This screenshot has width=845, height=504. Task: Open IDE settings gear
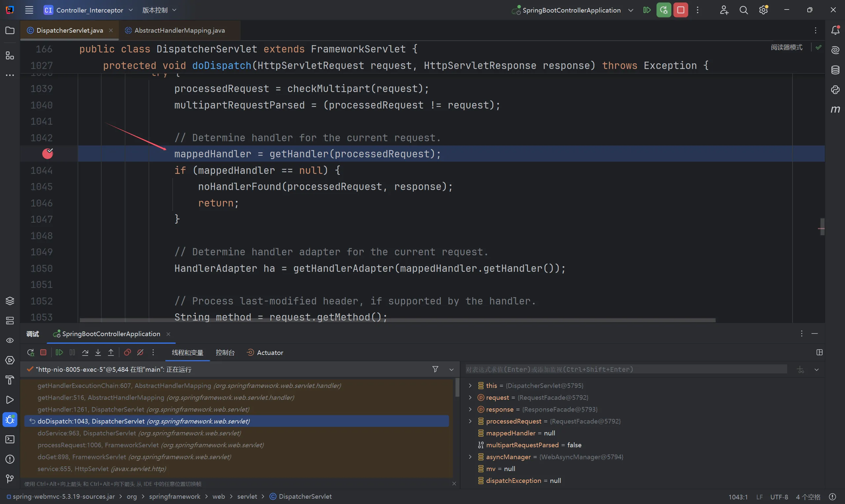(763, 10)
